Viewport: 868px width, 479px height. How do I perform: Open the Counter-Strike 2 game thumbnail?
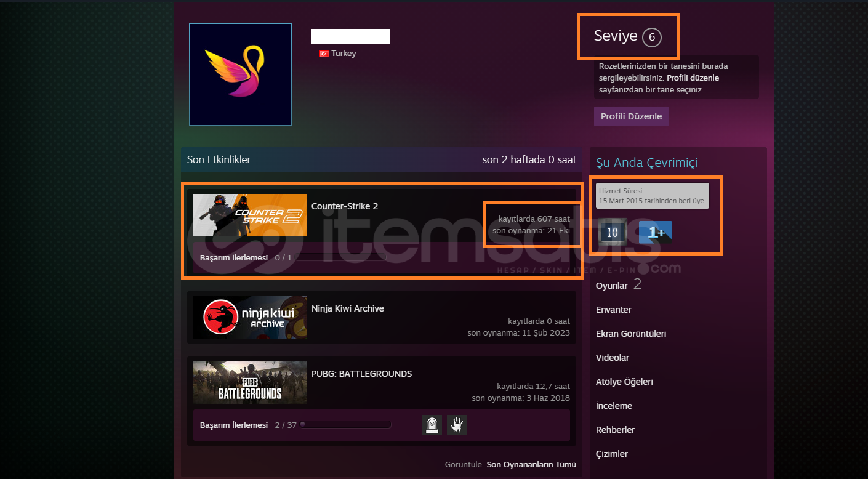click(250, 215)
